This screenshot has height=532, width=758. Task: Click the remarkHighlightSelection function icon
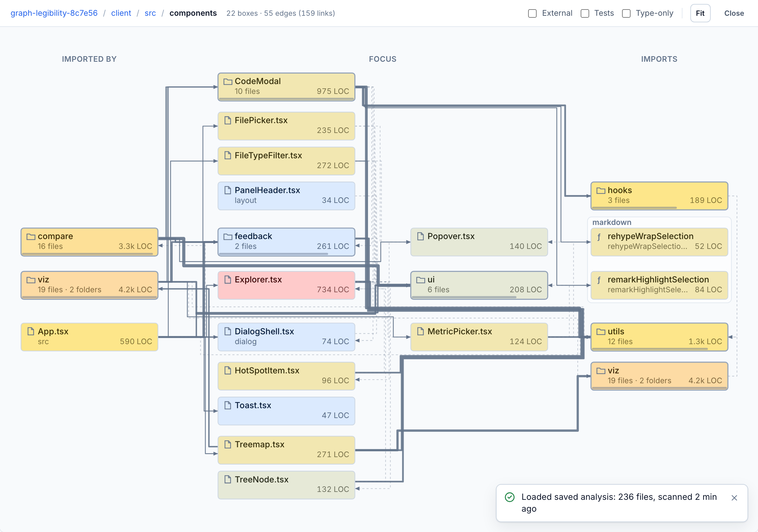[x=599, y=280]
